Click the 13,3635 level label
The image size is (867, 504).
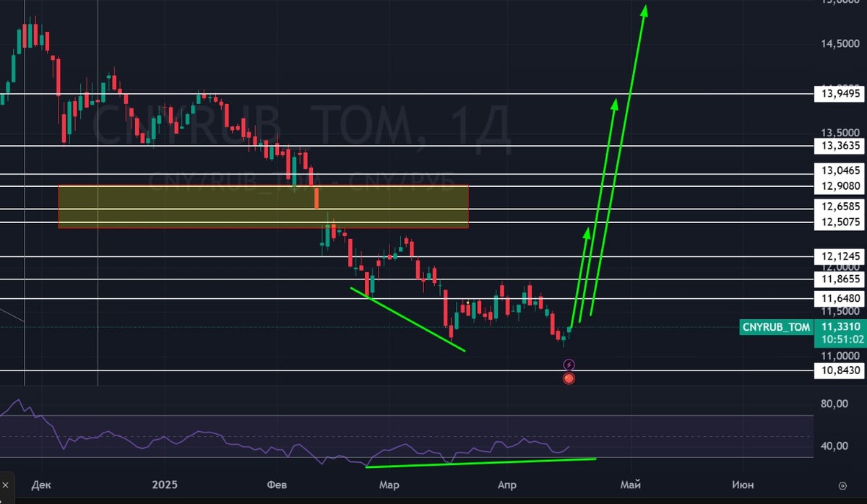(x=841, y=145)
